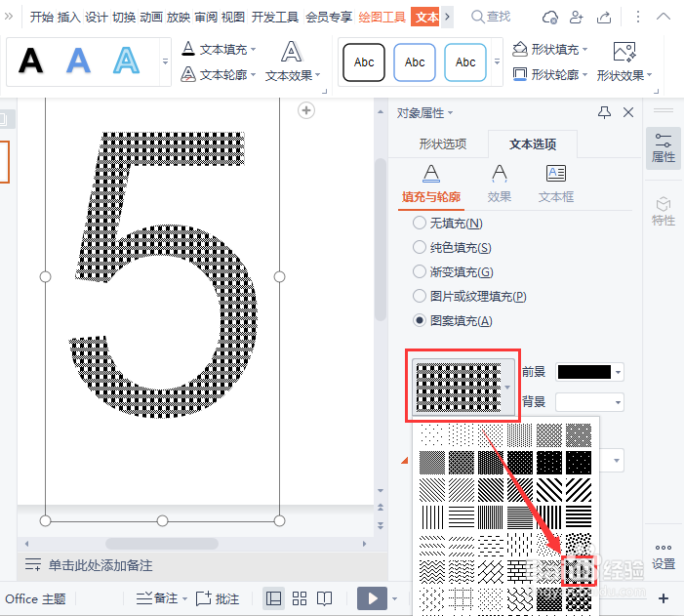Viewport: 684px width, 616px height.
Task: Expand the text style gallery arrow
Action: click(165, 62)
